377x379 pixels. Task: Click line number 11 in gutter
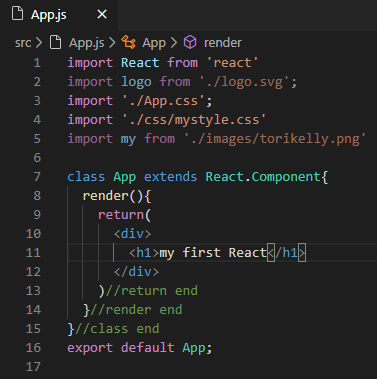coord(33,253)
